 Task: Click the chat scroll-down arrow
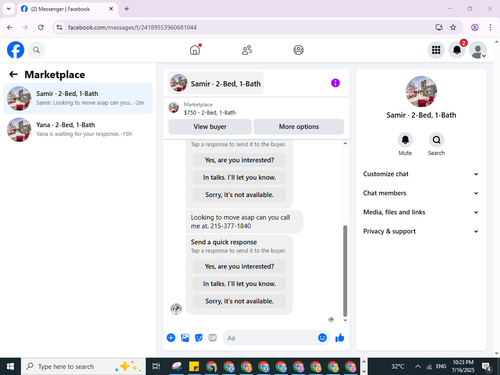(345, 320)
